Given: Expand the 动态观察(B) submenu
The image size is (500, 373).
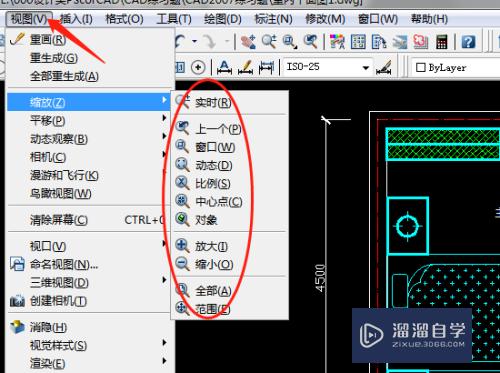Looking at the screenshot, I should tap(89, 139).
